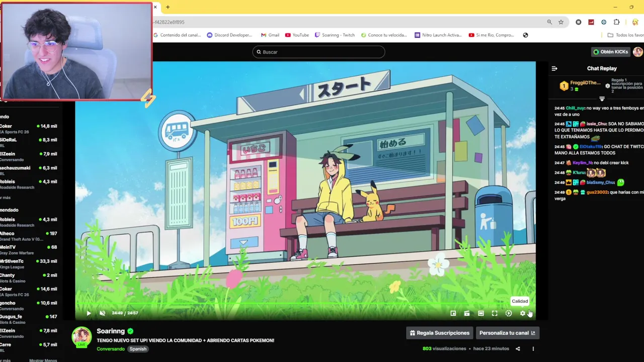Open sidebar channel with 7,9 mil viewers
Image resolution: width=644 pixels, height=362 pixels.
pos(29,156)
